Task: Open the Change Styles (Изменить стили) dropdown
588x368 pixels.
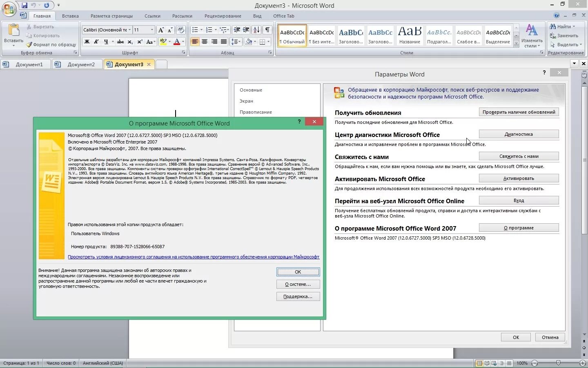Action: [532, 36]
